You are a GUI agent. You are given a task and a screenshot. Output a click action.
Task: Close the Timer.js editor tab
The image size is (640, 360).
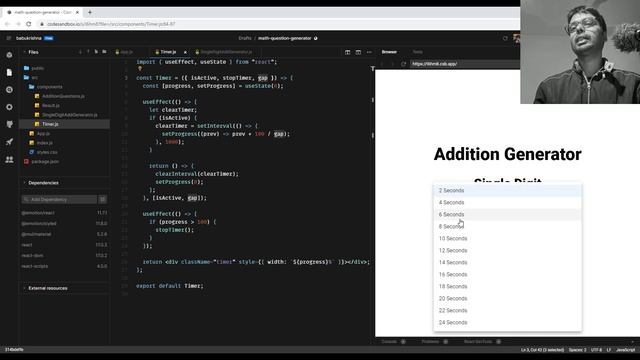[x=185, y=52]
